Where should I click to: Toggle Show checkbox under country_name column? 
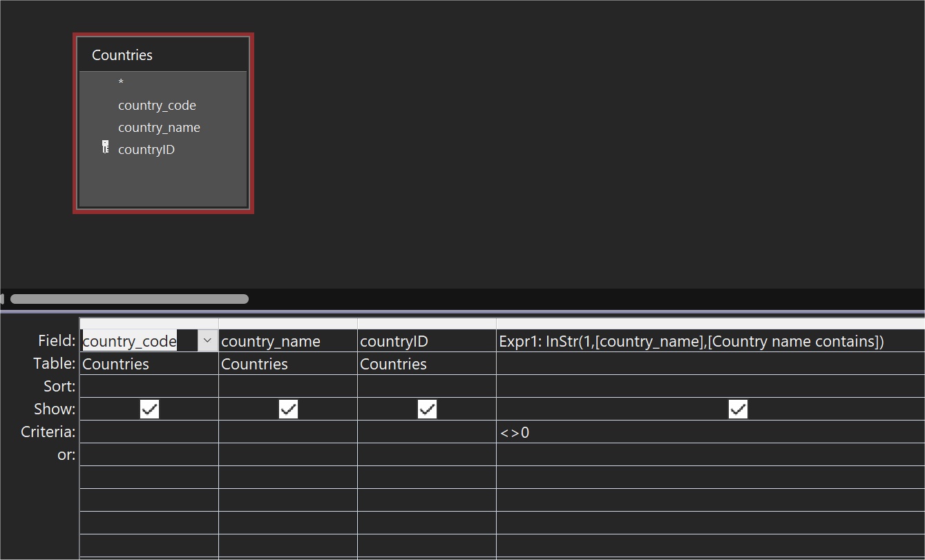click(x=288, y=409)
